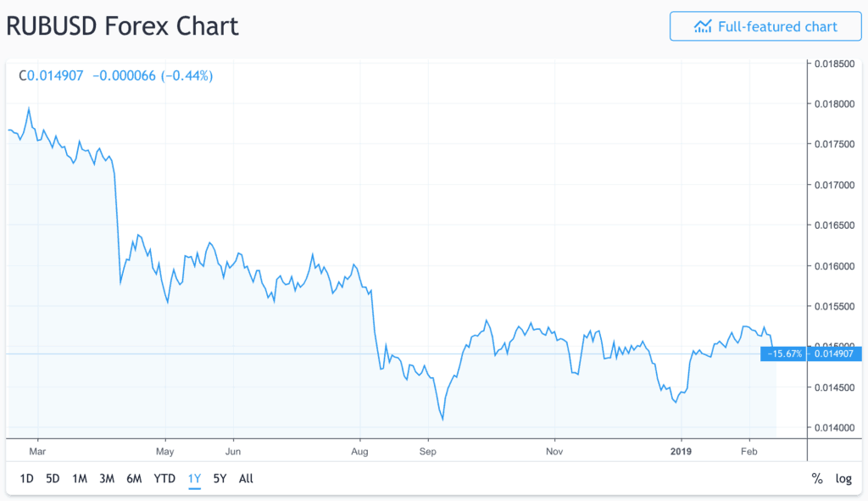Click the Aug label on time axis
868x501 pixels.
[x=360, y=451]
